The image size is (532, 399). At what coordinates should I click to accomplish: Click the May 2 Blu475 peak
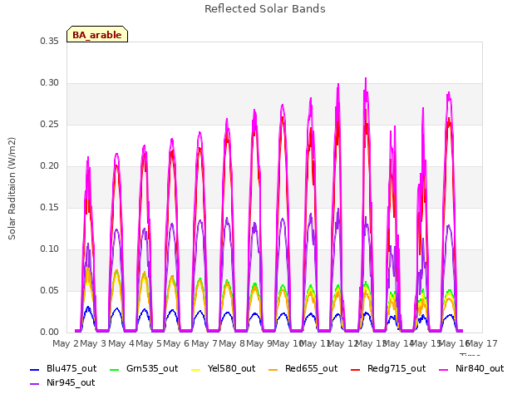coord(88,307)
